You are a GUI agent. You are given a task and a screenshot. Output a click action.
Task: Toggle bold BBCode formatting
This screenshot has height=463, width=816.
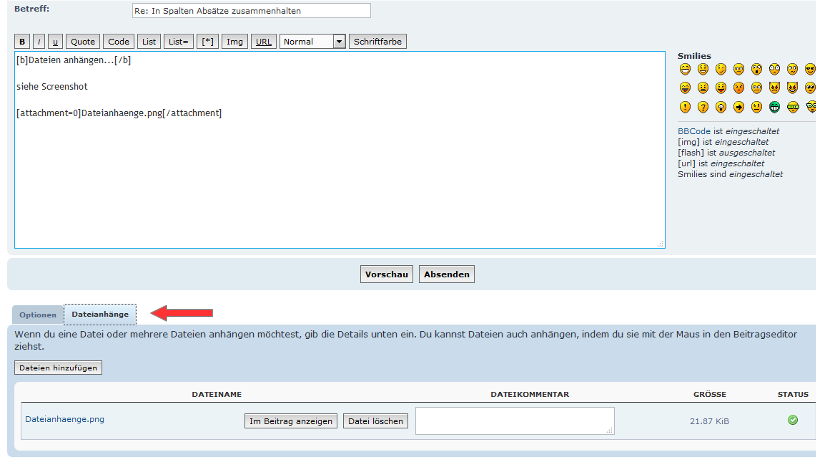pos(21,42)
